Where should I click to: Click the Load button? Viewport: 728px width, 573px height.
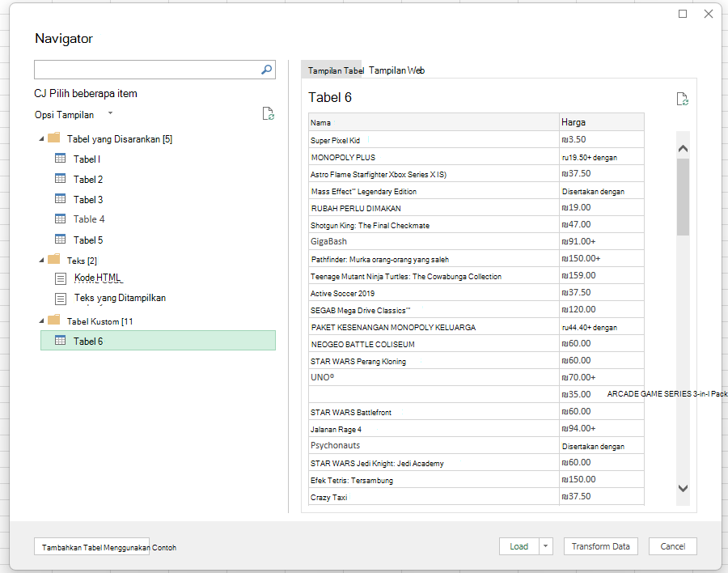(519, 546)
